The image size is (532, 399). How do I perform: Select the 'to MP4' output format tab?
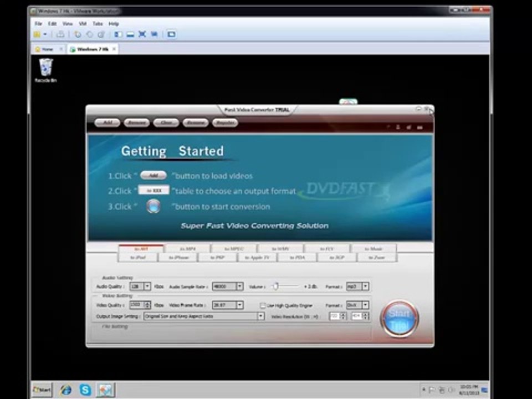coord(188,249)
